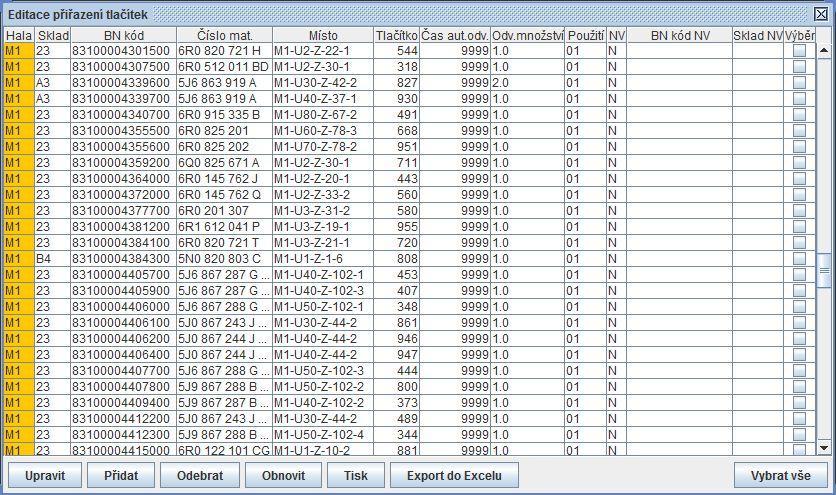Select BN code 8310000004381200
The image size is (836, 495).
pyautogui.click(x=124, y=227)
